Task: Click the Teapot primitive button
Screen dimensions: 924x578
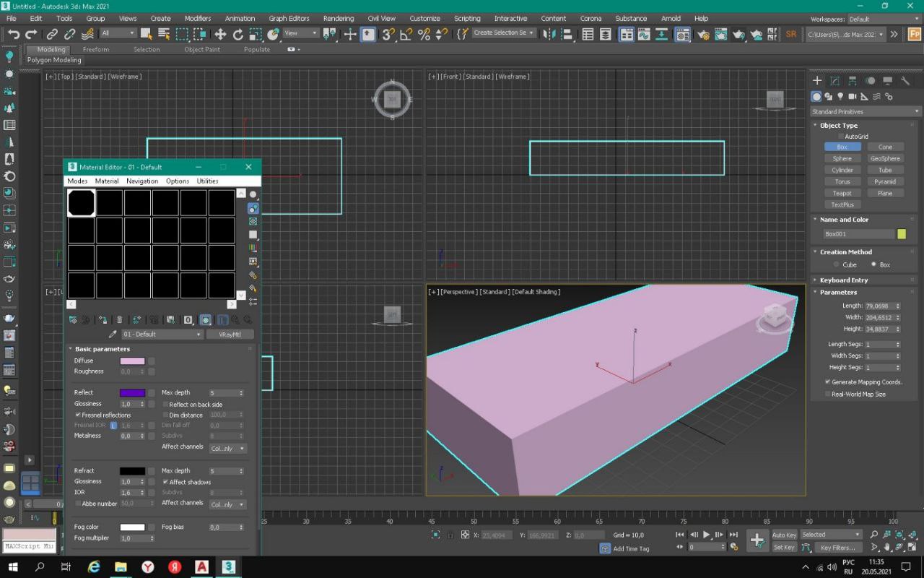Action: click(842, 193)
